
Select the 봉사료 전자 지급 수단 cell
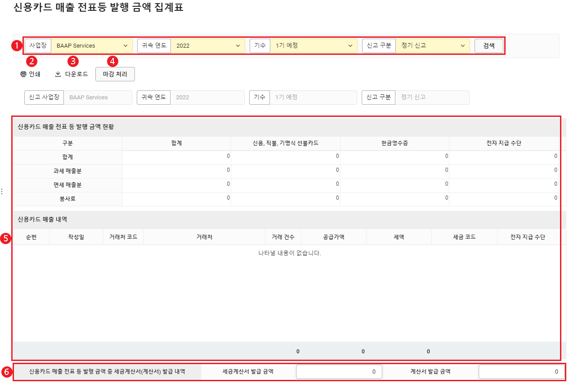tap(503, 198)
